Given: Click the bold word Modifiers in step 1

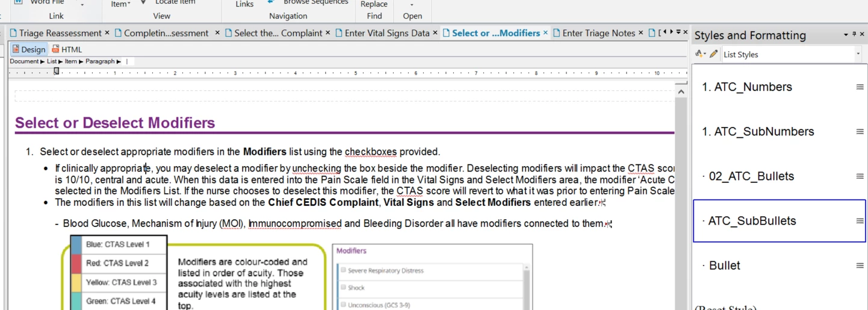Looking at the screenshot, I should (265, 152).
